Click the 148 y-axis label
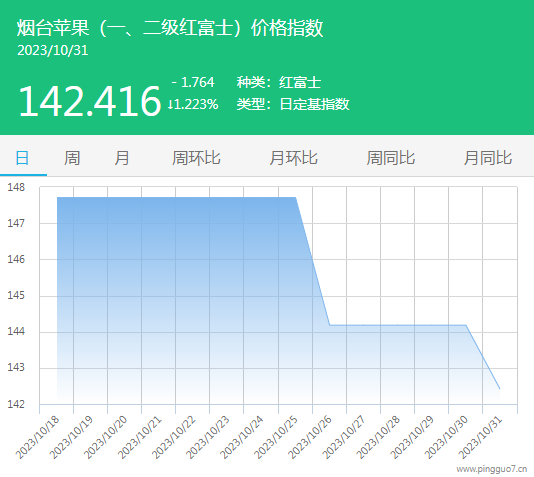Viewport: 534px width, 477px height. tap(16, 187)
